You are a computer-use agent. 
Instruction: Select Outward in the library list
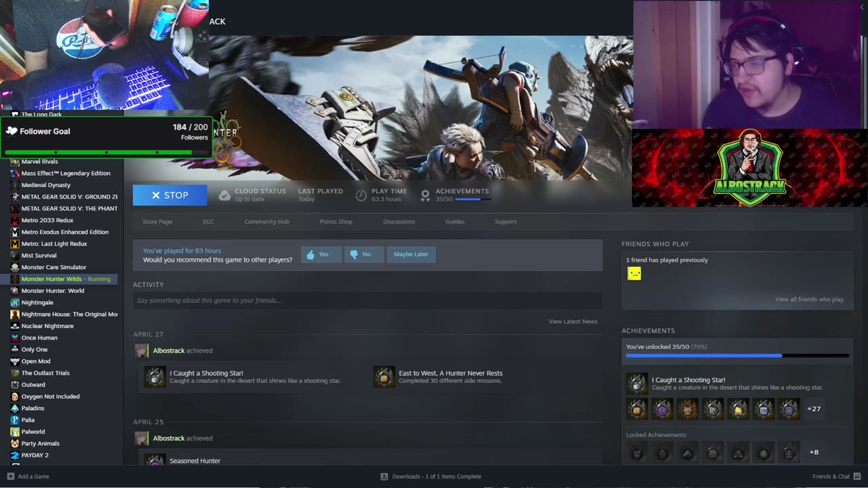pyautogui.click(x=33, y=385)
